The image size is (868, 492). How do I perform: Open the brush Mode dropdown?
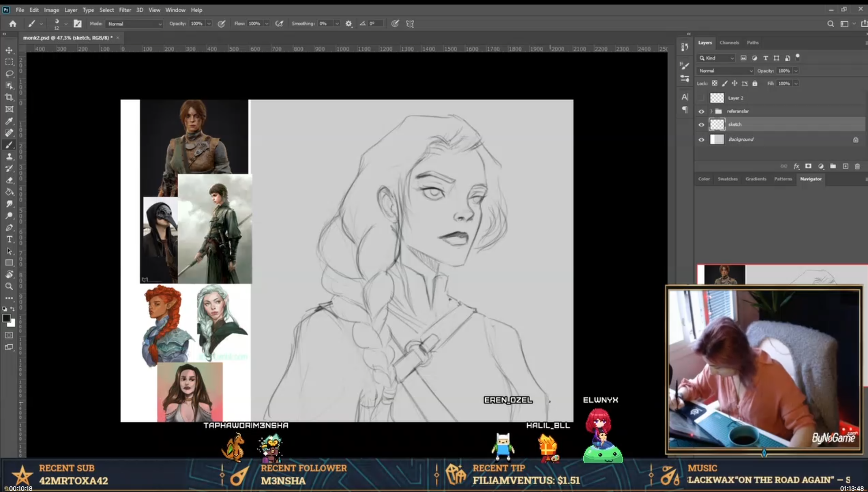point(134,24)
